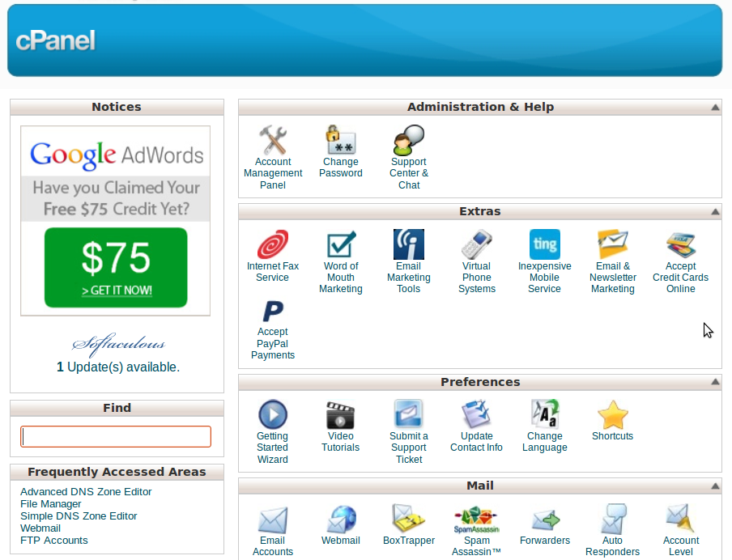Open SpamAssassin settings icon

tap(476, 519)
